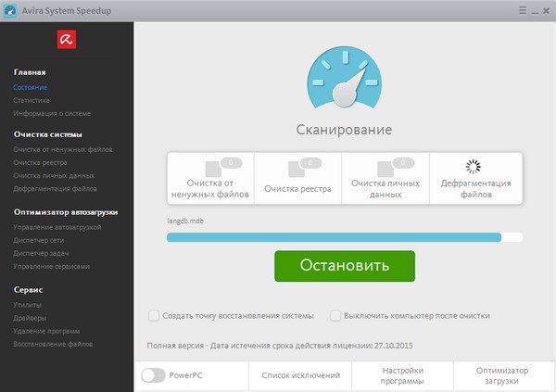Click the Очистка реестра tile label
Screen dimensions: 556x392
coord(297,189)
